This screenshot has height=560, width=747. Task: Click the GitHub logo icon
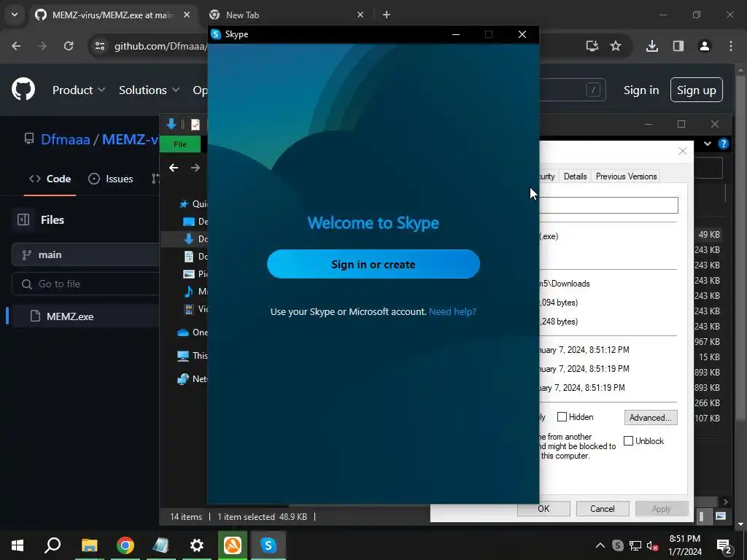(x=23, y=89)
